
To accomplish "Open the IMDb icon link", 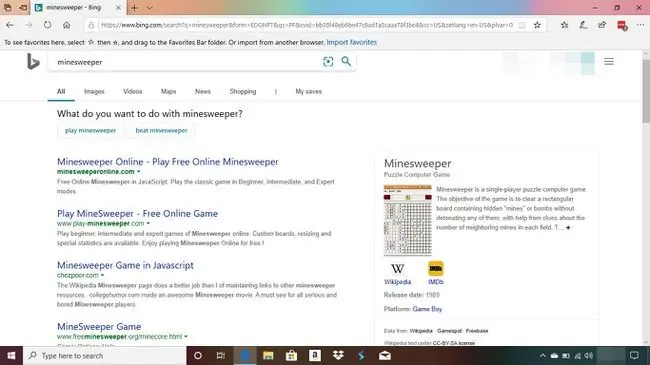I will 436,268.
